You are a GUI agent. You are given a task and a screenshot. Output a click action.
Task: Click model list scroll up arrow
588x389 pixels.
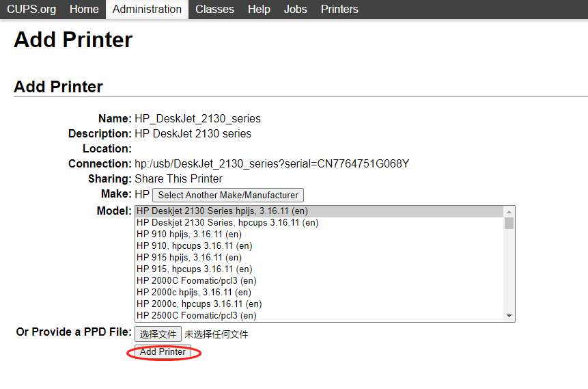tap(509, 211)
